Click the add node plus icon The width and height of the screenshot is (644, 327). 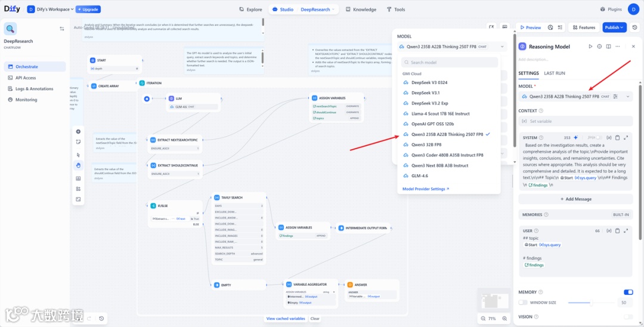78,131
